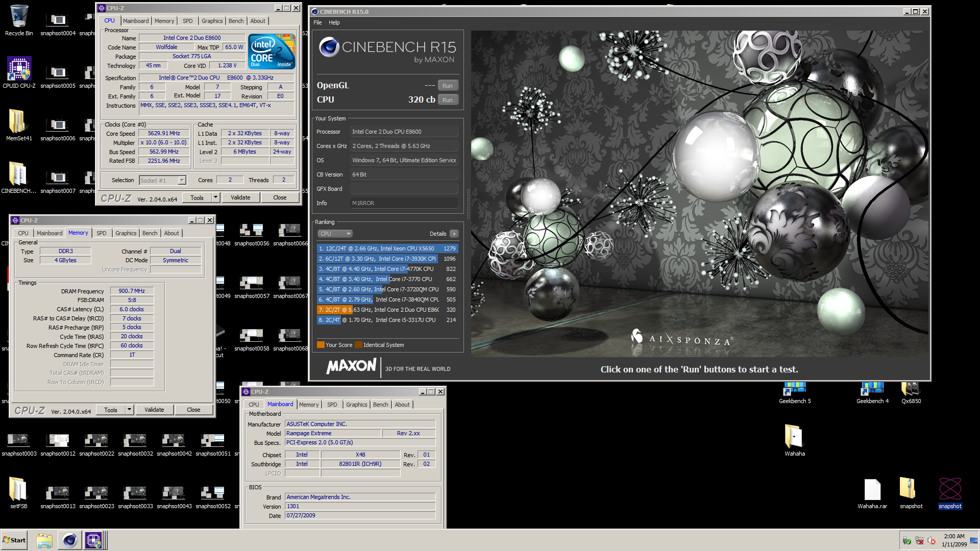Switch to Mainboard tab in top CPU-Z window
This screenshot has width=980, height=551.
136,21
